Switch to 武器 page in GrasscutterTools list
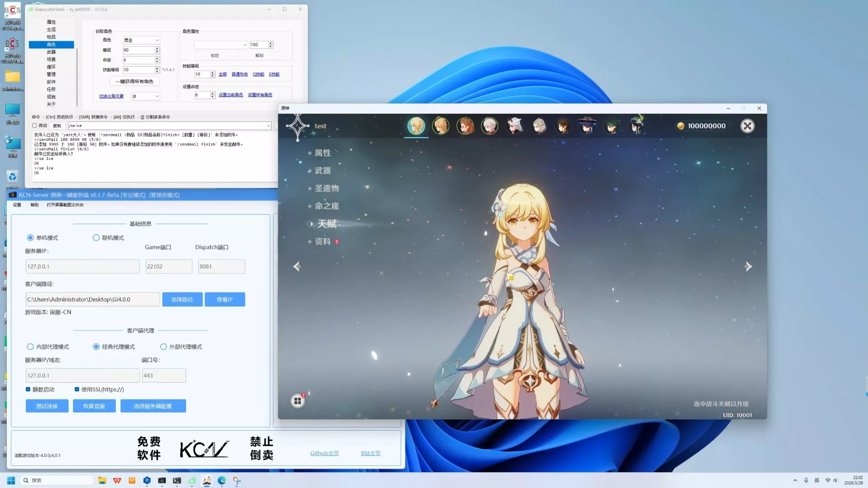This screenshot has height=488, width=868. coord(51,52)
